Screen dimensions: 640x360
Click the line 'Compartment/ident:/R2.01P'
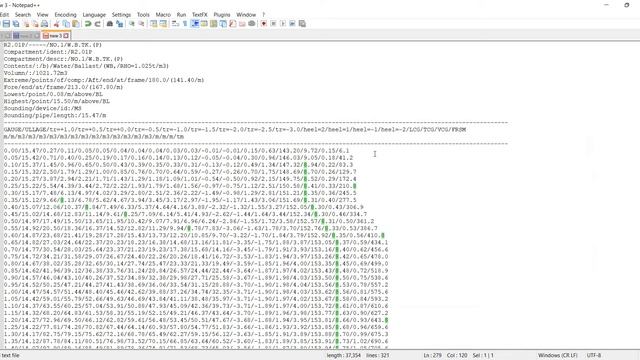(x=48, y=52)
